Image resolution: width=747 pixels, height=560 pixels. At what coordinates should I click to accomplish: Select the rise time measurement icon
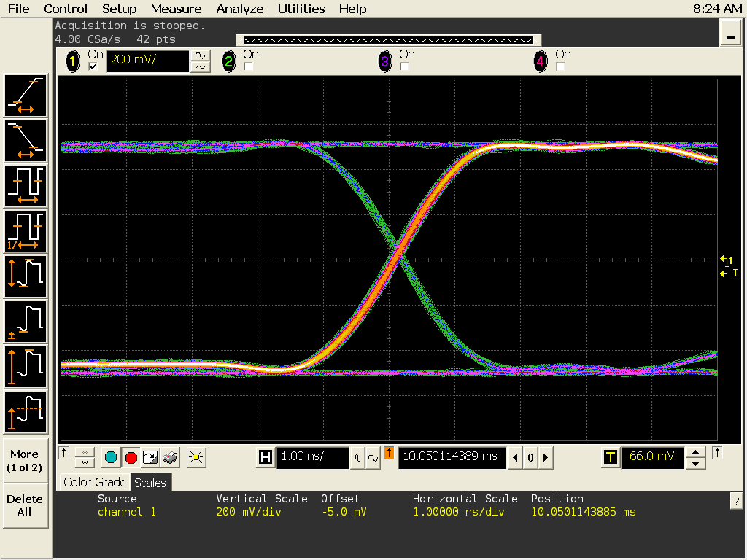(26, 96)
